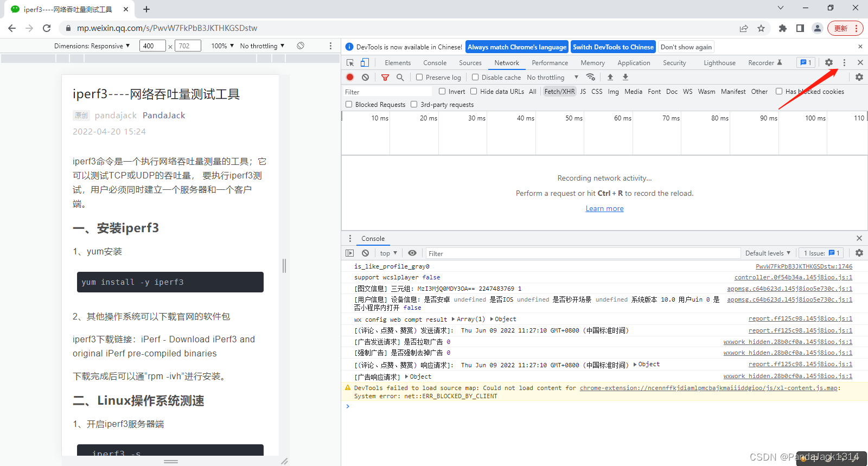
Task: Open console drawer three-dot menu
Action: point(350,239)
